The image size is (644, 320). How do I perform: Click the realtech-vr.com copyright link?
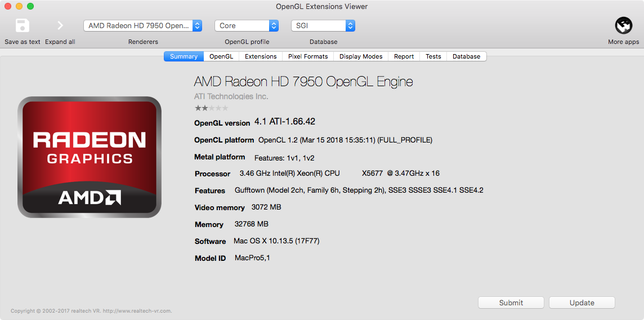91,311
